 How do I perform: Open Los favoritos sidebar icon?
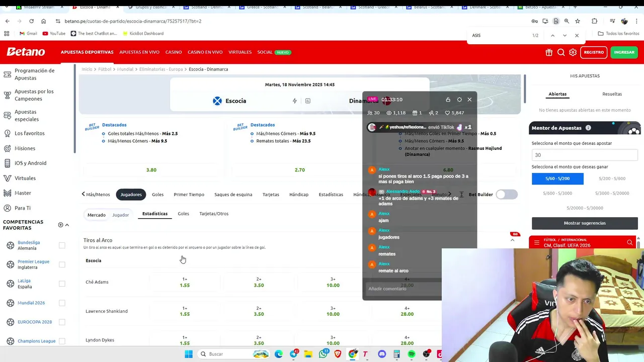click(x=8, y=133)
